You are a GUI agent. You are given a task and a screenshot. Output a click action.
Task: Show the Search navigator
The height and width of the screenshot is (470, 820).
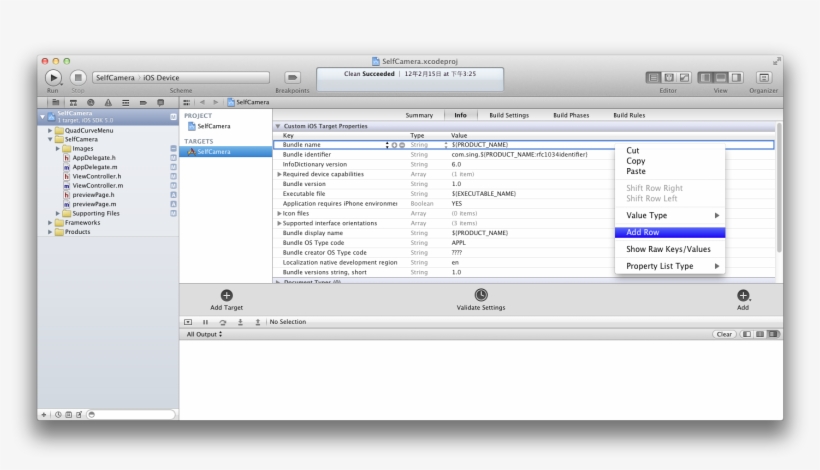(90, 102)
